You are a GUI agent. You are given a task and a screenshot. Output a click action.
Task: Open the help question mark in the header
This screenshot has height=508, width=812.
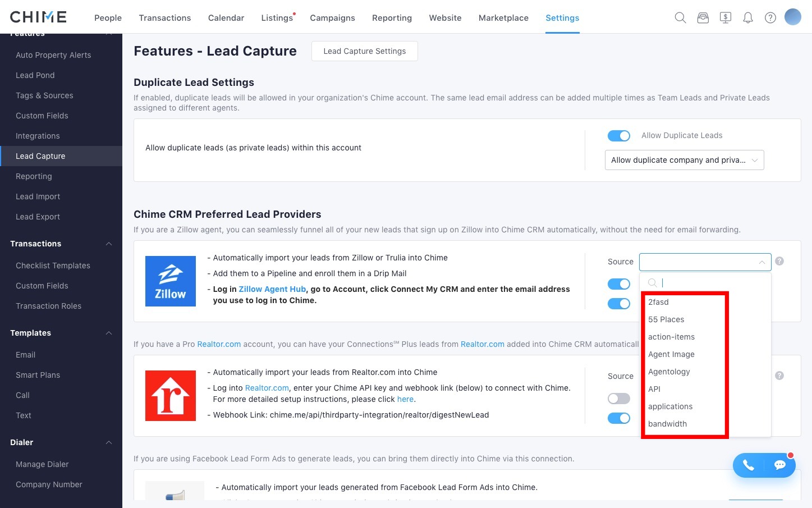[770, 18]
